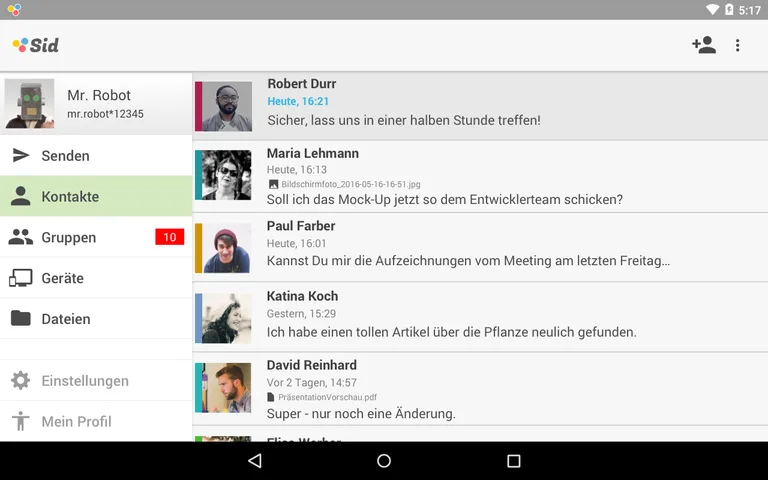This screenshot has width=768, height=480.
Task: Click the Dateien folder icon
Action: [21, 318]
